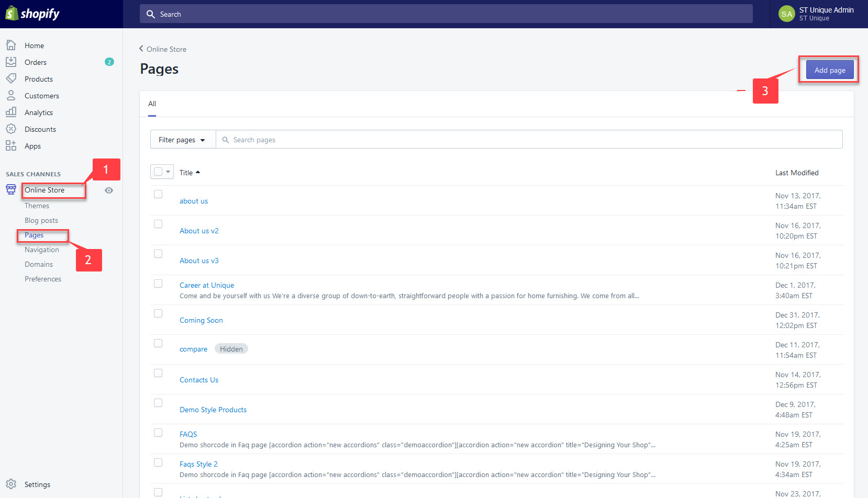Click the Search pages input field
This screenshot has height=498, width=868.
529,140
